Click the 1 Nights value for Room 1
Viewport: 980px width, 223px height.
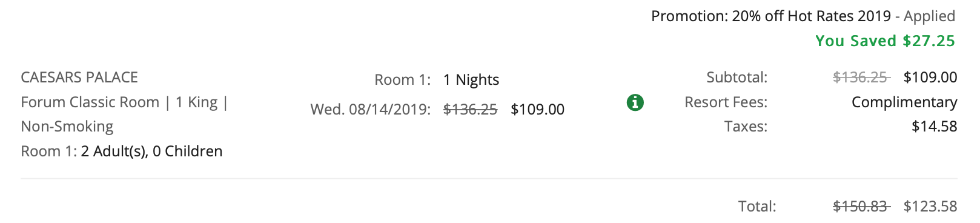point(471,80)
